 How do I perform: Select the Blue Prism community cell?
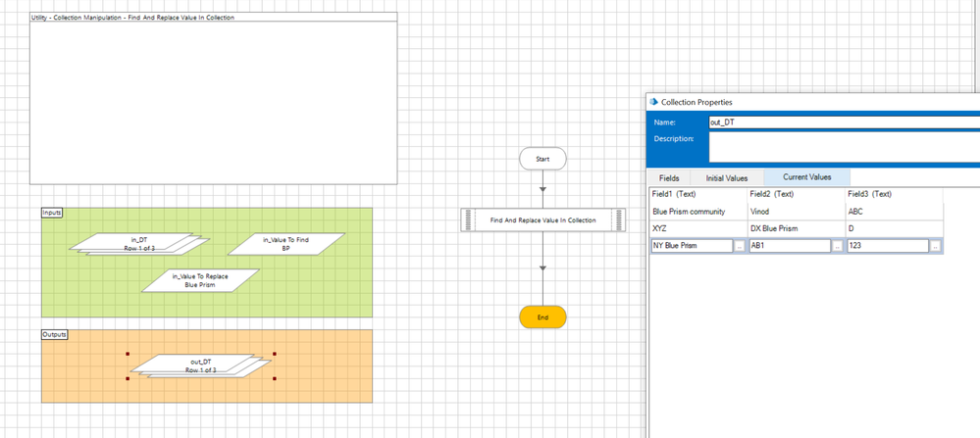pos(689,212)
